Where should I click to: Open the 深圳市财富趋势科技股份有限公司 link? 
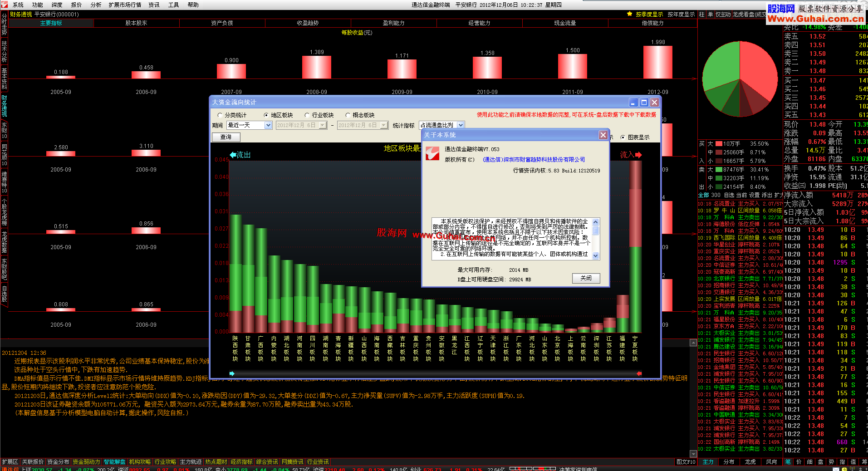click(x=534, y=160)
